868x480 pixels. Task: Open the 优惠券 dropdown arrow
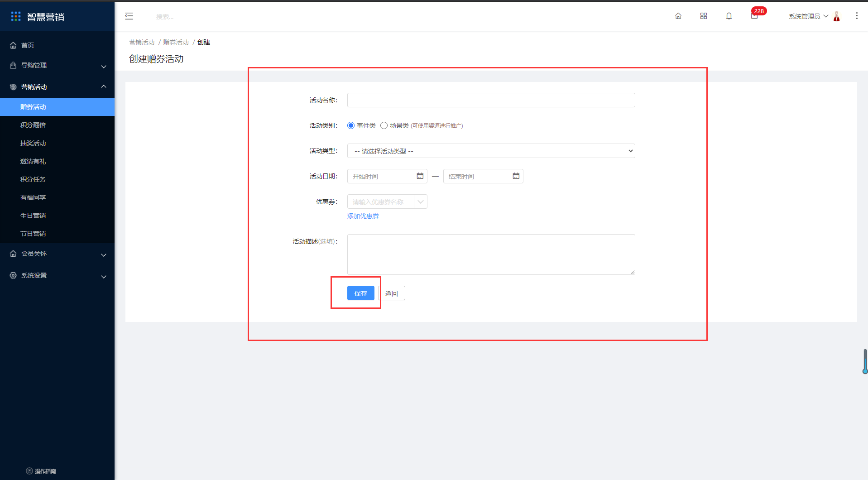tap(421, 202)
